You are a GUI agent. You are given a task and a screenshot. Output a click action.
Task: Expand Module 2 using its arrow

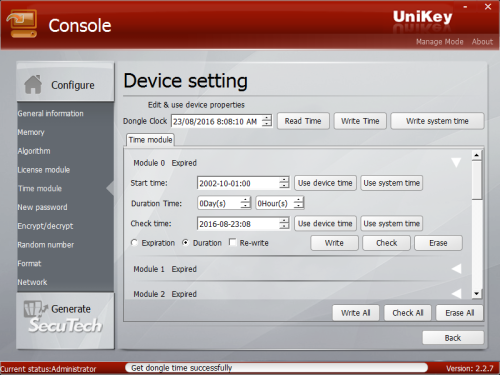click(457, 294)
